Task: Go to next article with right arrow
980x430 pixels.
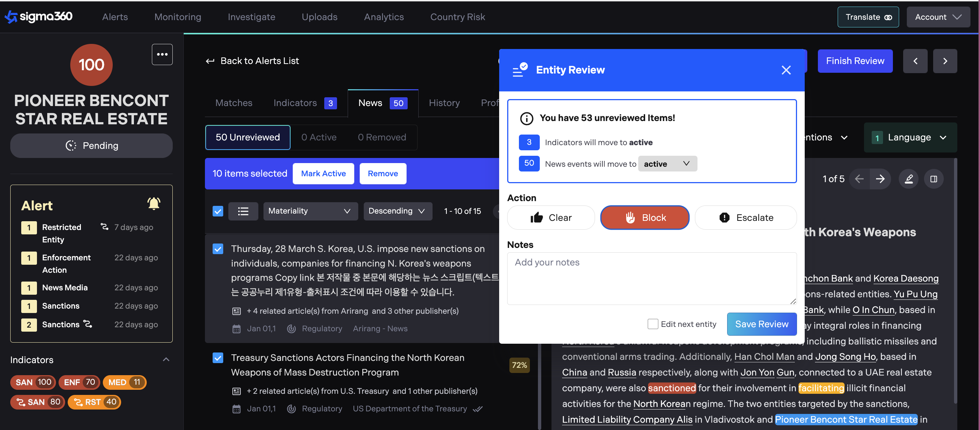Action: pos(880,179)
